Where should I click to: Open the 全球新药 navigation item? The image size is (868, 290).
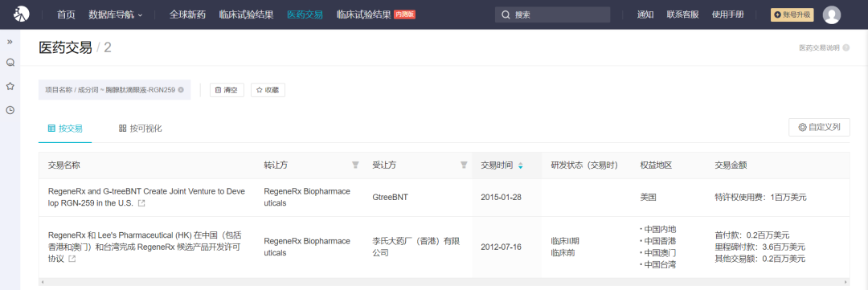click(x=187, y=15)
